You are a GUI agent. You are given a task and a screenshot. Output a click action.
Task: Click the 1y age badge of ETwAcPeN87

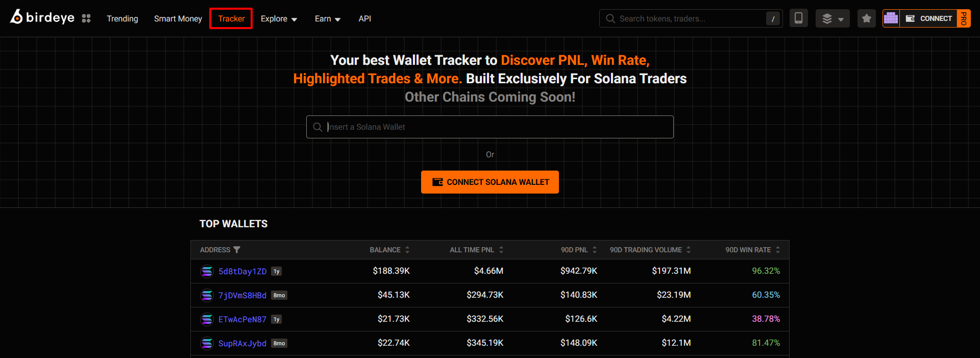pos(276,319)
